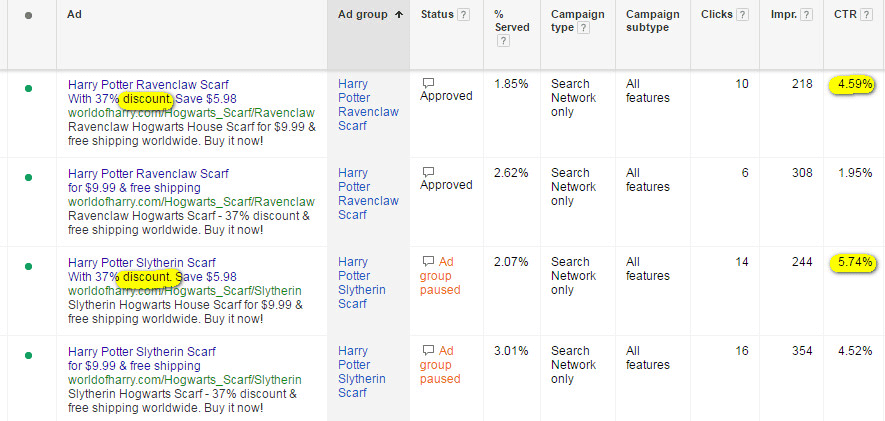
Task: Open the Approved status speech bubble in the first row
Action: pyautogui.click(x=428, y=83)
